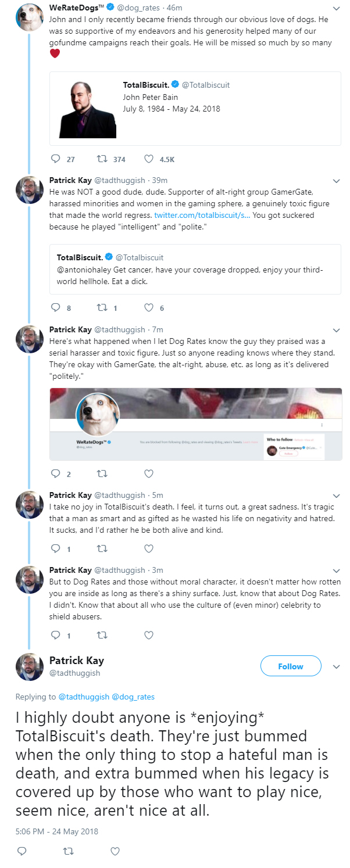Retweet the final 5:06 PM tweet

(x=68, y=851)
